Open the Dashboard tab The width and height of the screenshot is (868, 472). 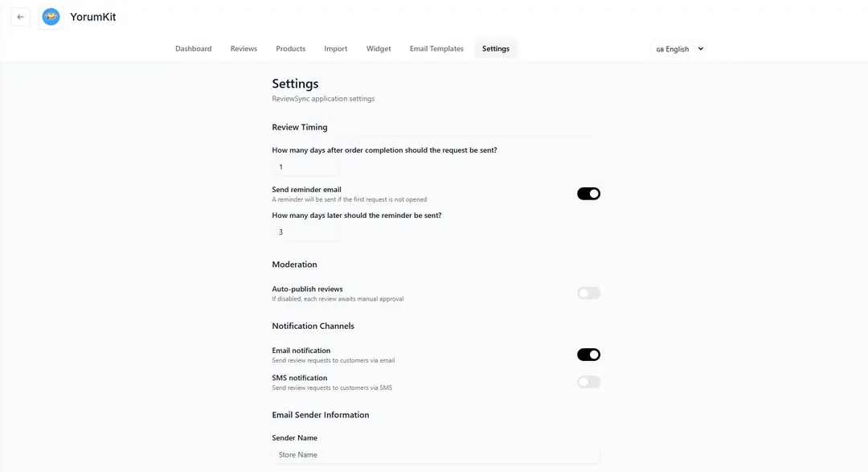(193, 49)
